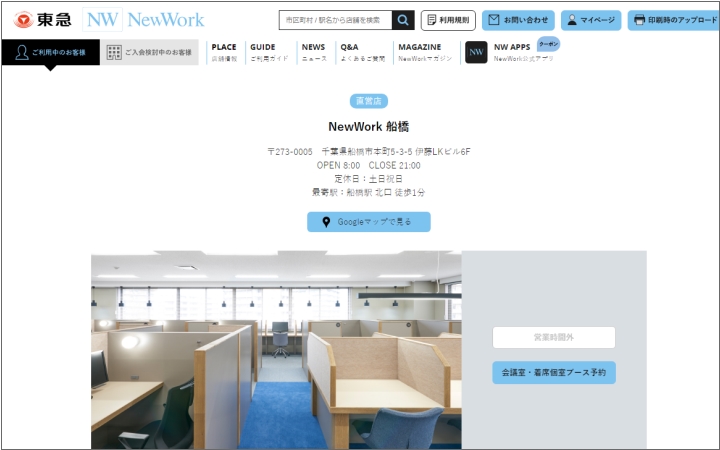720x450 pixels.
Task: Focus the store search input field
Action: tap(335, 20)
